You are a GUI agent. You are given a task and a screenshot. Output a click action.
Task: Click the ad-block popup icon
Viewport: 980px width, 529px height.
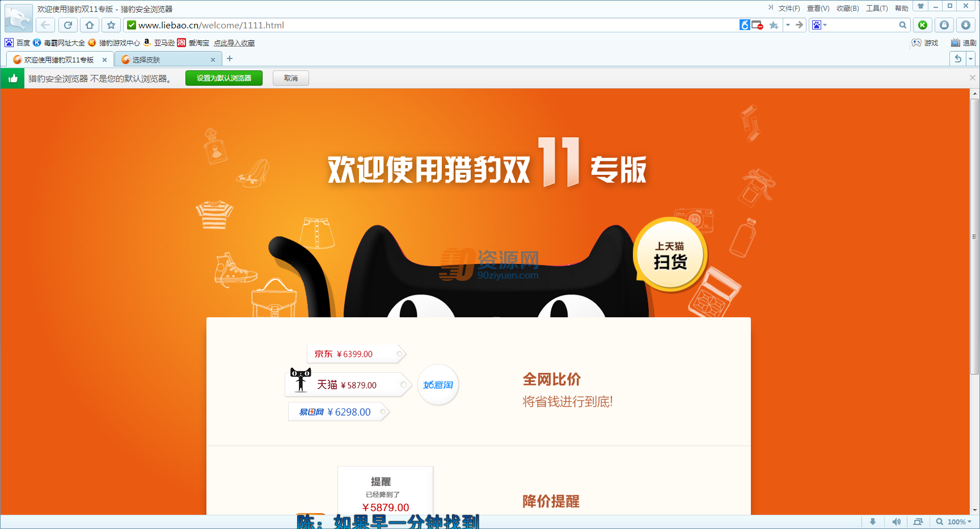coord(758,25)
